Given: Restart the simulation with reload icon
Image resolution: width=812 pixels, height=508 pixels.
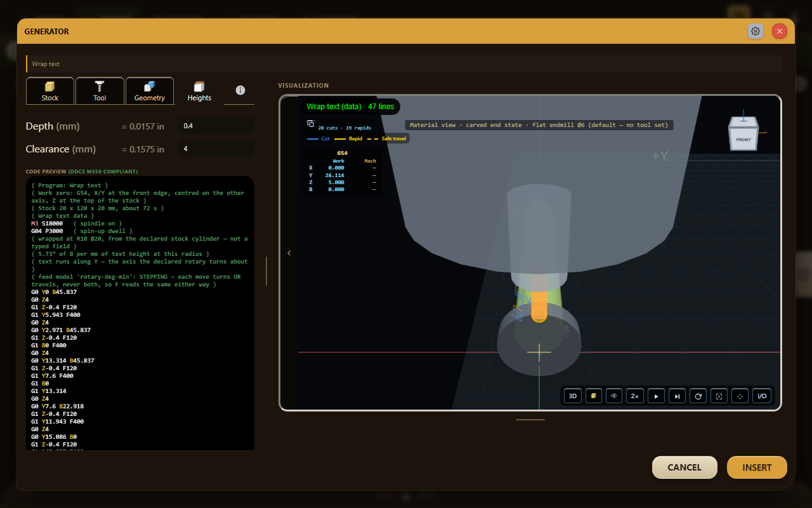Looking at the screenshot, I should tap(698, 396).
